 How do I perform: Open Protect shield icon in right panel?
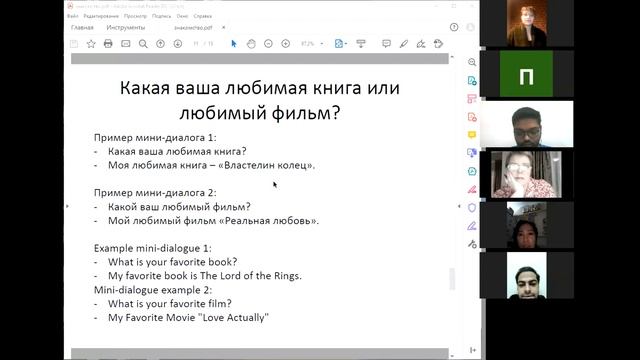click(x=472, y=208)
